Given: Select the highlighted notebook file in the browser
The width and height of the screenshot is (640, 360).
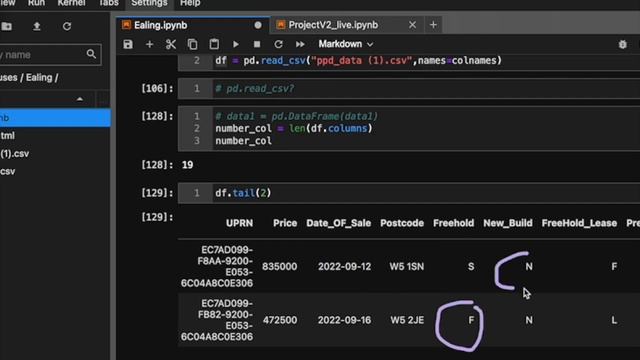Looking at the screenshot, I should tap(55, 118).
